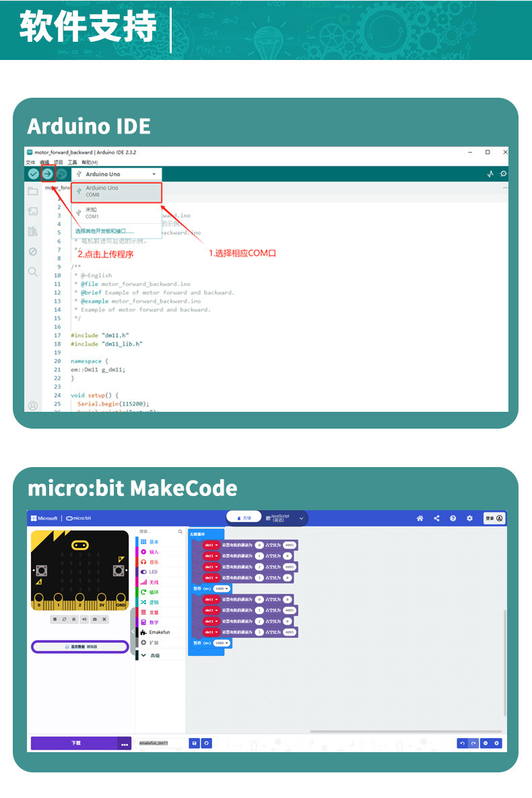Open the 变量 block category

point(161,612)
